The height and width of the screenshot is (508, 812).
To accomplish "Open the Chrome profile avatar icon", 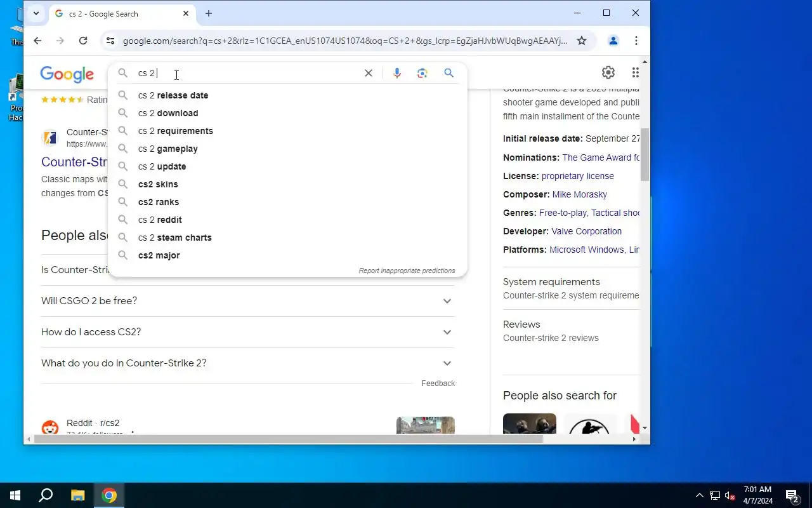I will pos(613,41).
